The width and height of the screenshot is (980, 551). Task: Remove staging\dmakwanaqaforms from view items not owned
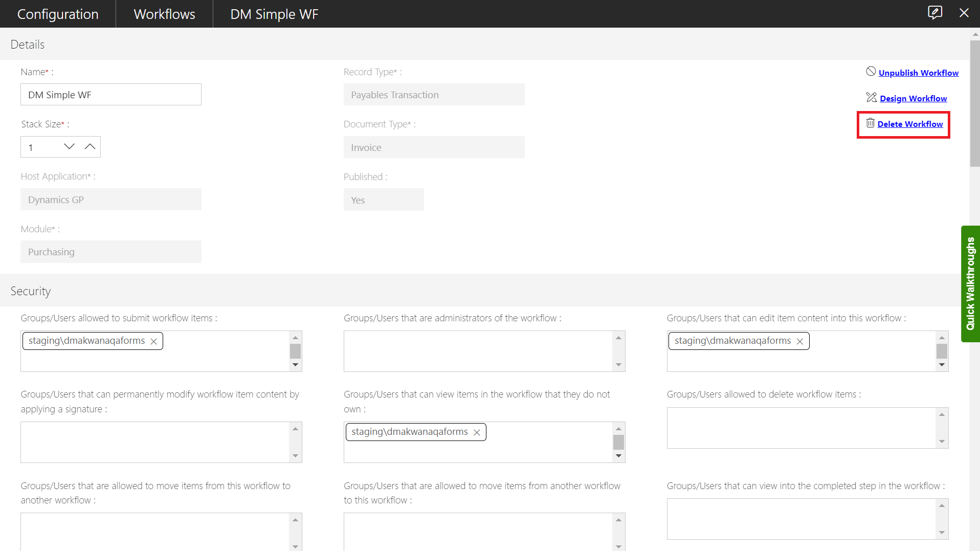point(477,432)
